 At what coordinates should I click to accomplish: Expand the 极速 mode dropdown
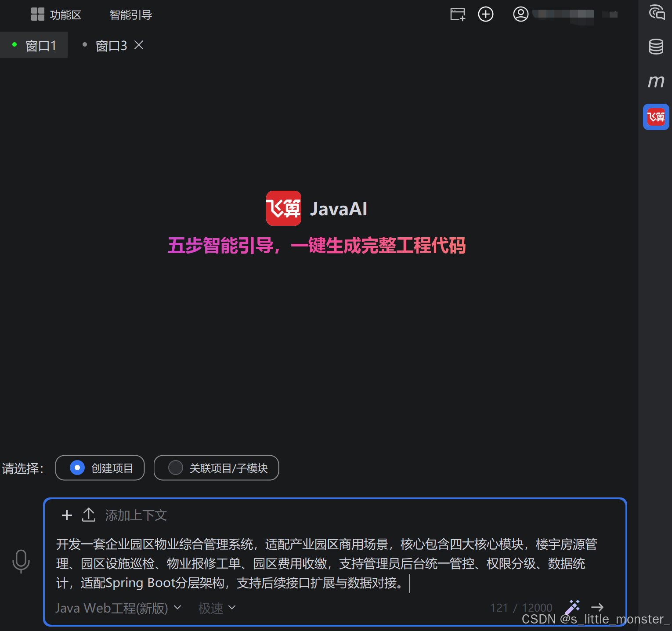click(217, 608)
